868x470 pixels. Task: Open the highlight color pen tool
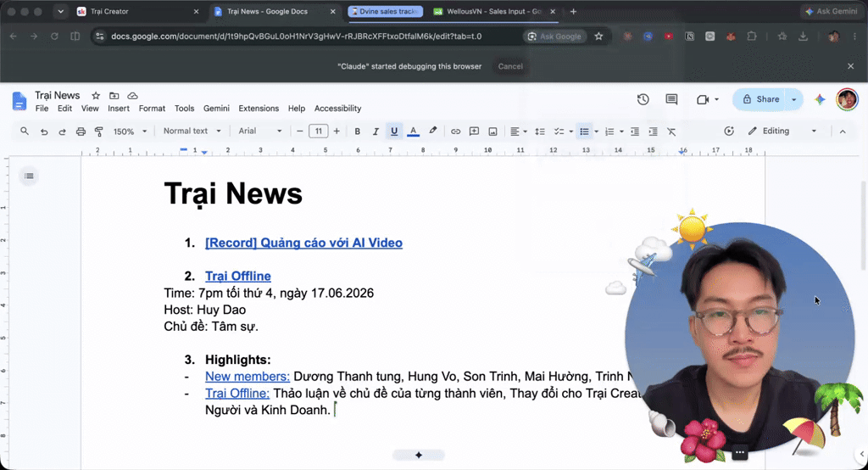pos(432,131)
